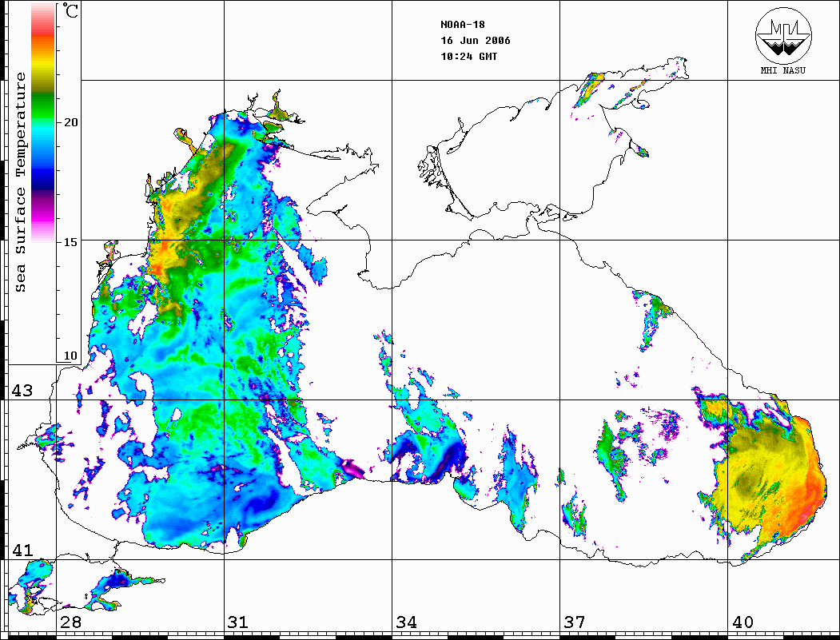The width and height of the screenshot is (840, 640).
Task: Click the '20' tick label on the scale
Action: (x=70, y=122)
